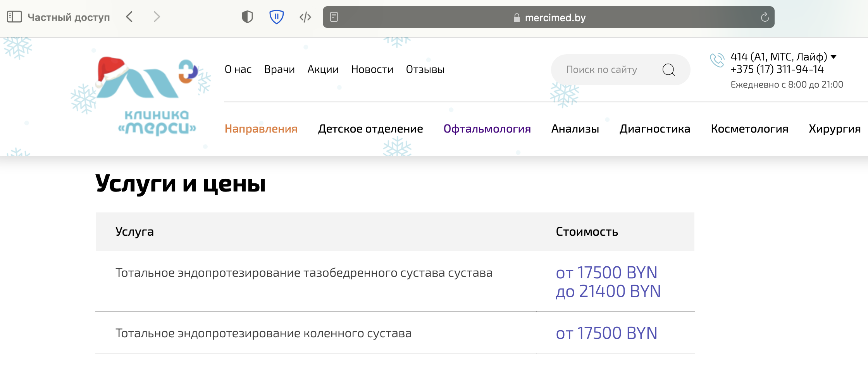Open the Врачи page

pos(279,69)
